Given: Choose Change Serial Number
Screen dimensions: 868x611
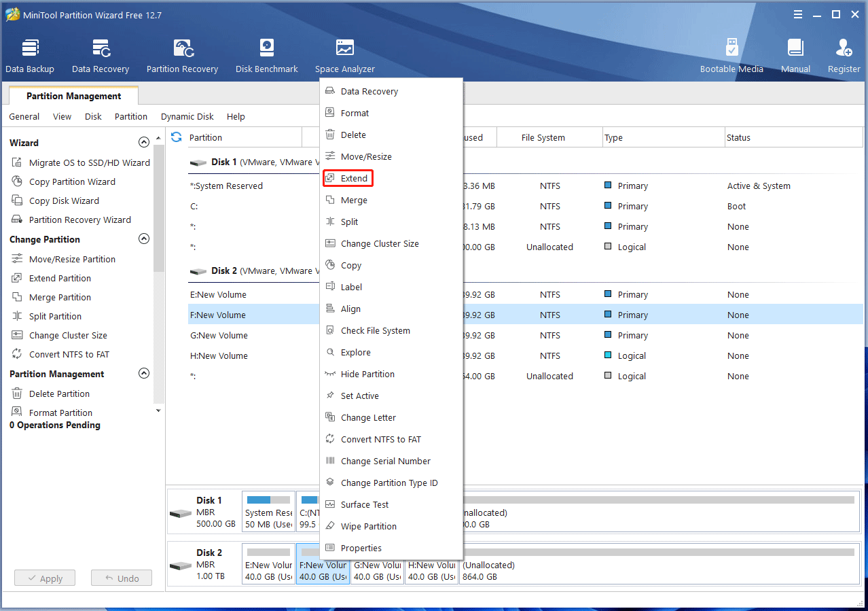Looking at the screenshot, I should (x=391, y=461).
